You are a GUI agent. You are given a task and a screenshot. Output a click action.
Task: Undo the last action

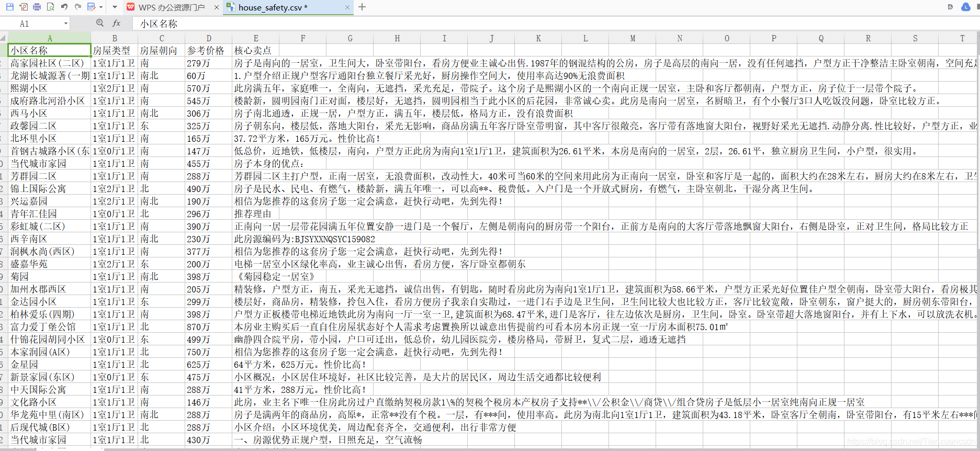(64, 7)
